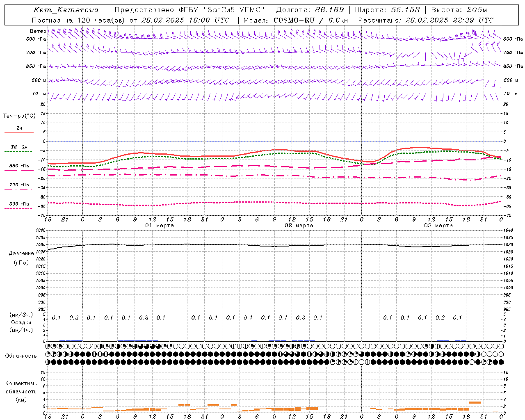The height and width of the screenshot is (420, 525).
Task: Select the 2м temperature legend entry
Action: click(19, 128)
